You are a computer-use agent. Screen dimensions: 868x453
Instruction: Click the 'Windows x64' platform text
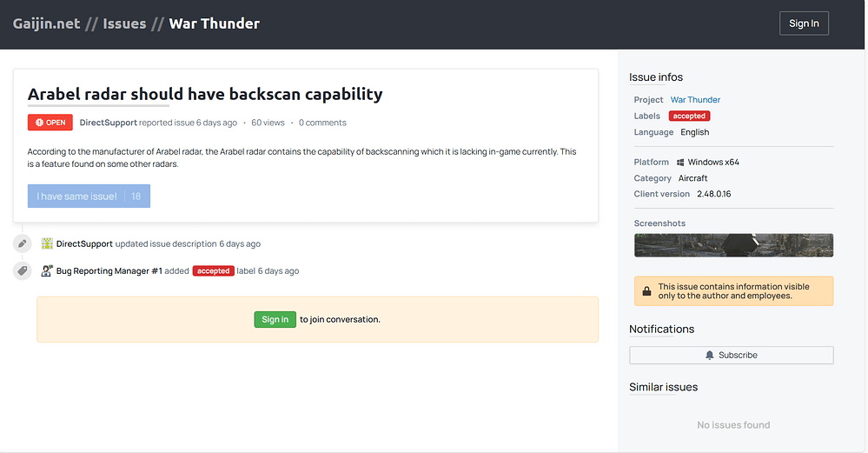(x=713, y=163)
